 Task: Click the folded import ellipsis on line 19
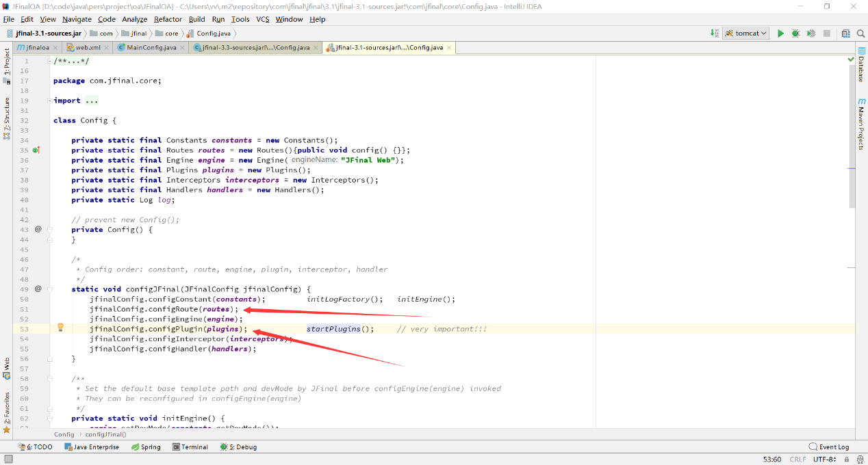point(92,101)
